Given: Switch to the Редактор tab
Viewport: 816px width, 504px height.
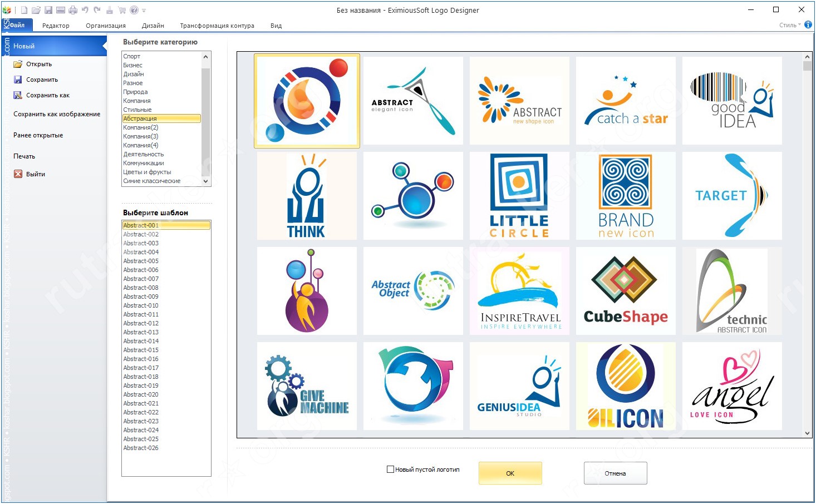Looking at the screenshot, I should (56, 26).
